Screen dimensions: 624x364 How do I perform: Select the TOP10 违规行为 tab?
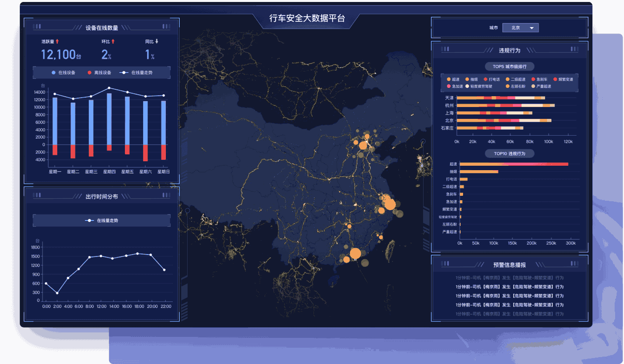coord(509,154)
